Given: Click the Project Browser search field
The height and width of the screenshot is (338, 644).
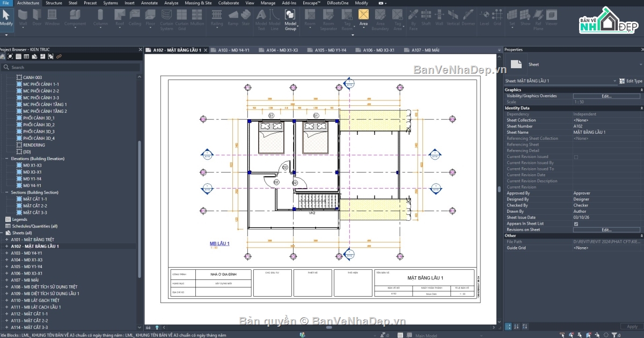Looking at the screenshot, I should pyautogui.click(x=71, y=67).
